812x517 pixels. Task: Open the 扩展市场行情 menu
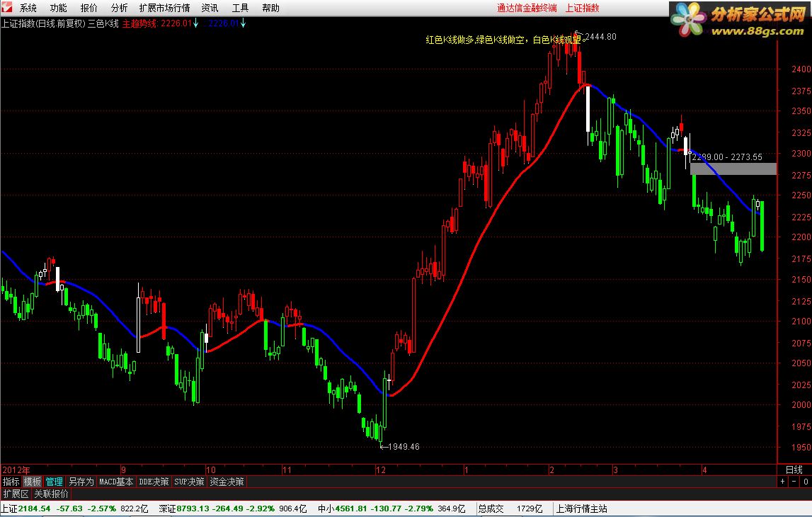(x=164, y=8)
